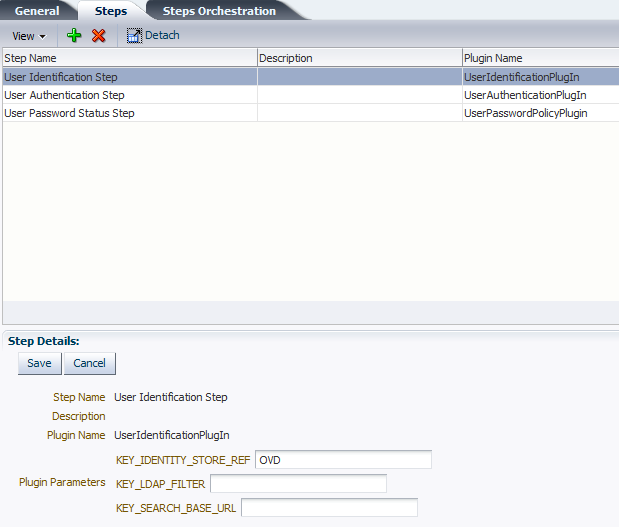Select the User Password Status Step row

pyautogui.click(x=311, y=113)
